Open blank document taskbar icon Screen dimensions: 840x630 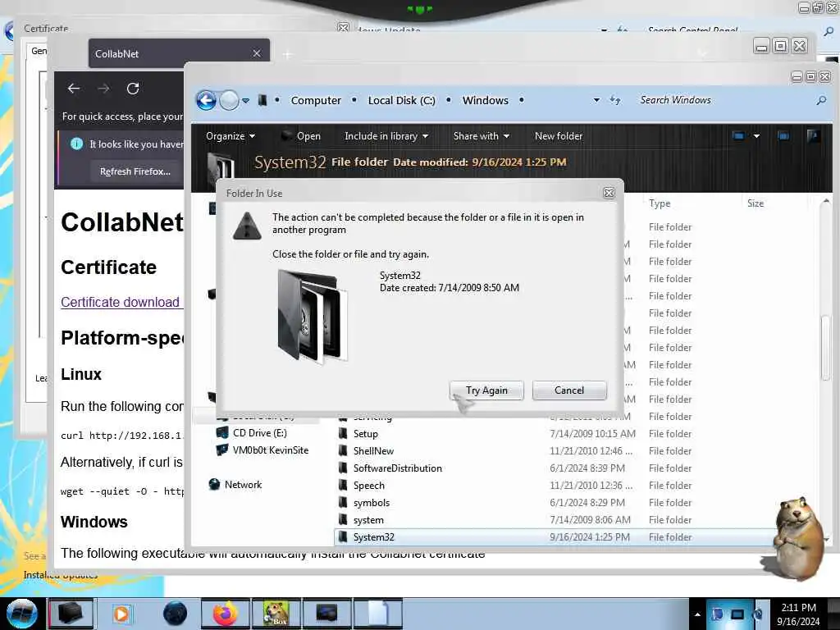(377, 614)
